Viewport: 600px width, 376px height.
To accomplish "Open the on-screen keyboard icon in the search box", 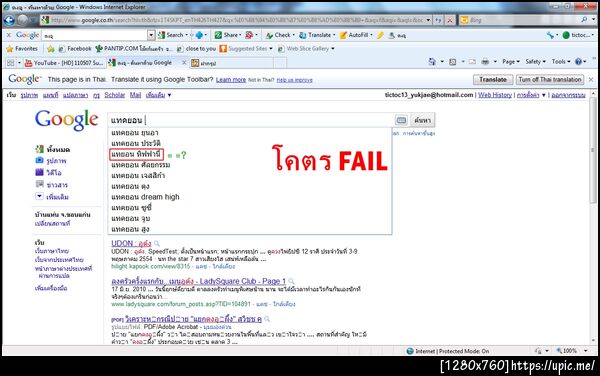I will pos(401,120).
